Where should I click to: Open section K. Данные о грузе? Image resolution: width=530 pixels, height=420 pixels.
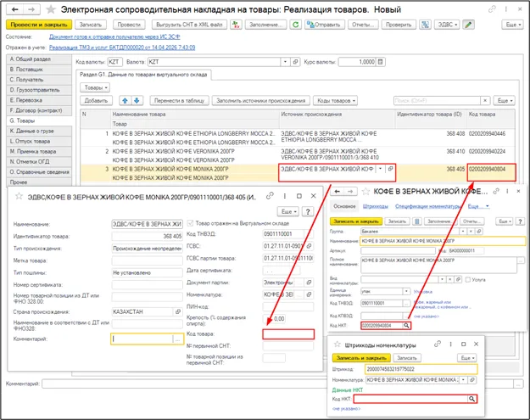(x=39, y=131)
